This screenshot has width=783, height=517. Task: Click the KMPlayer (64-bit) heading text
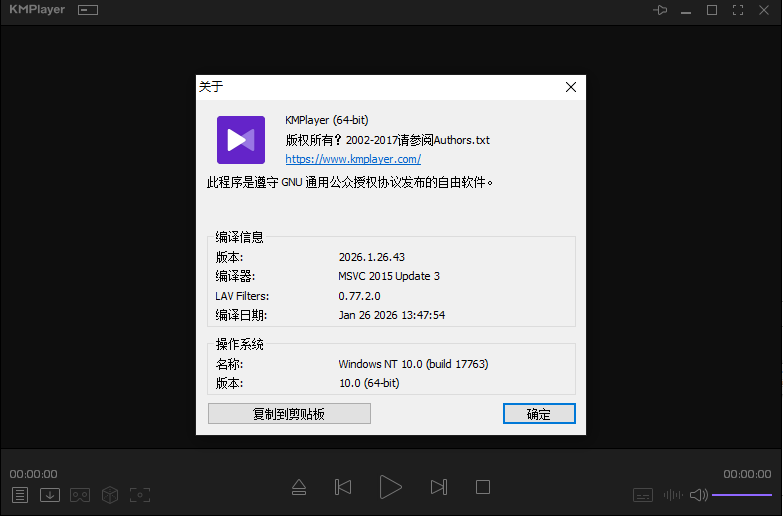(327, 120)
